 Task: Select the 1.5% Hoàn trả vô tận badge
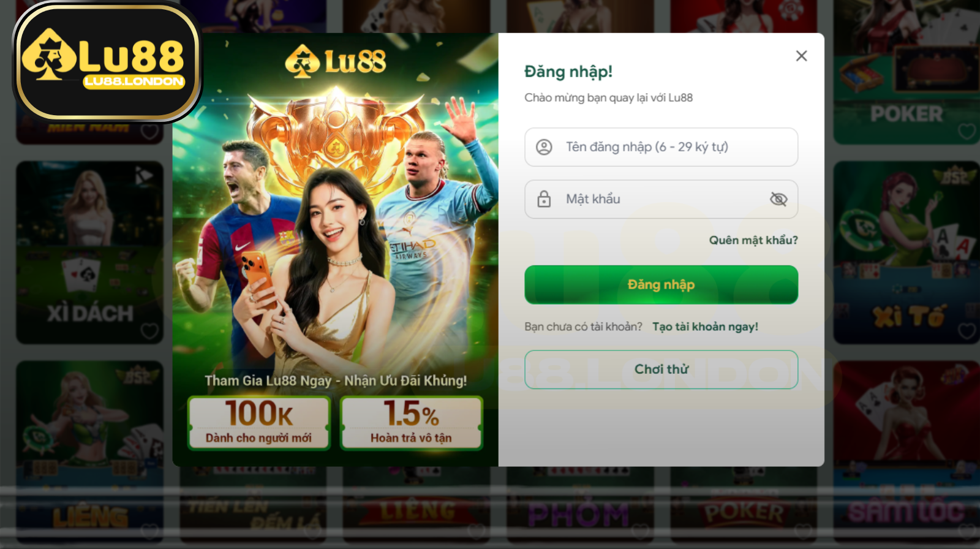[411, 423]
